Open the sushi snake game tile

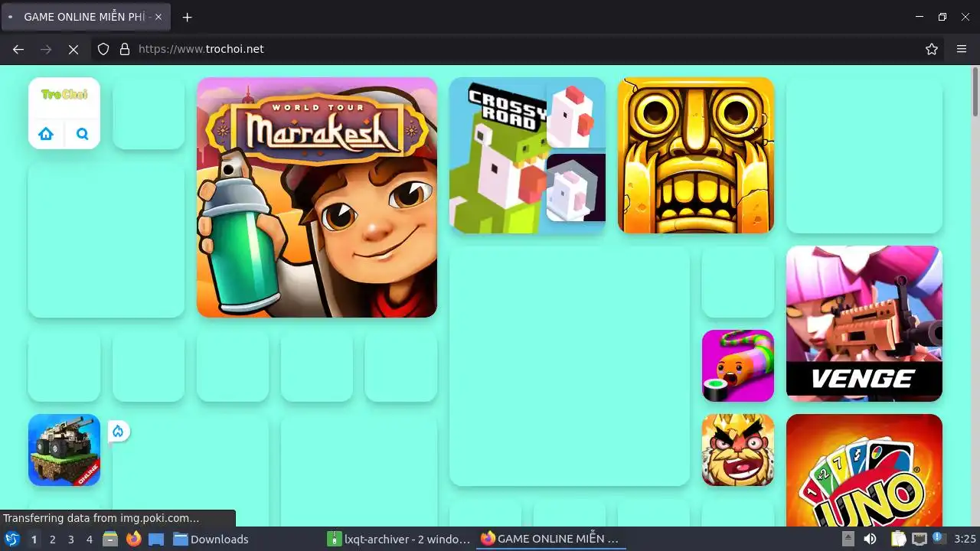pyautogui.click(x=738, y=366)
